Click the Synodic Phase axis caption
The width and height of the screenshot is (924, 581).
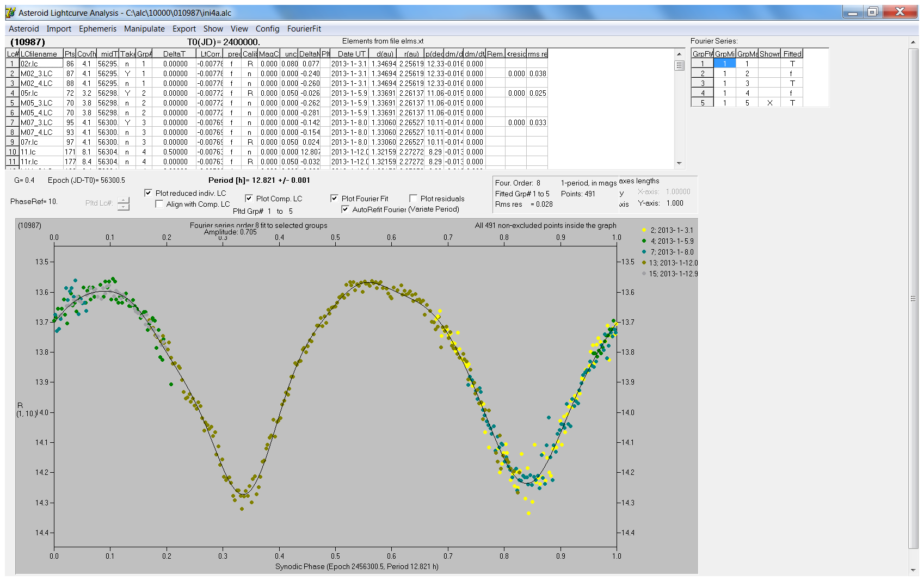[x=357, y=566]
